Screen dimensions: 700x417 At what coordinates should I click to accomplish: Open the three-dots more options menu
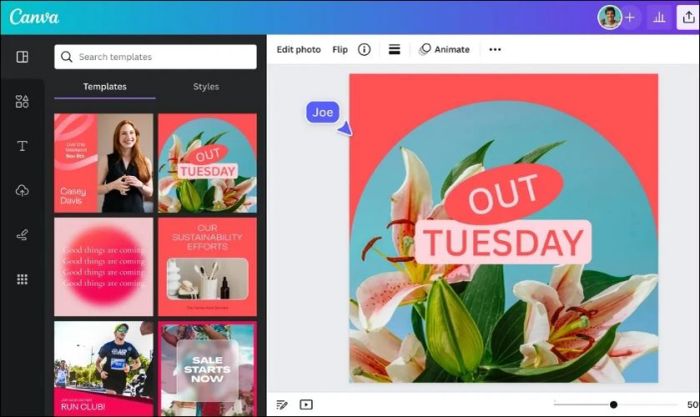[495, 50]
